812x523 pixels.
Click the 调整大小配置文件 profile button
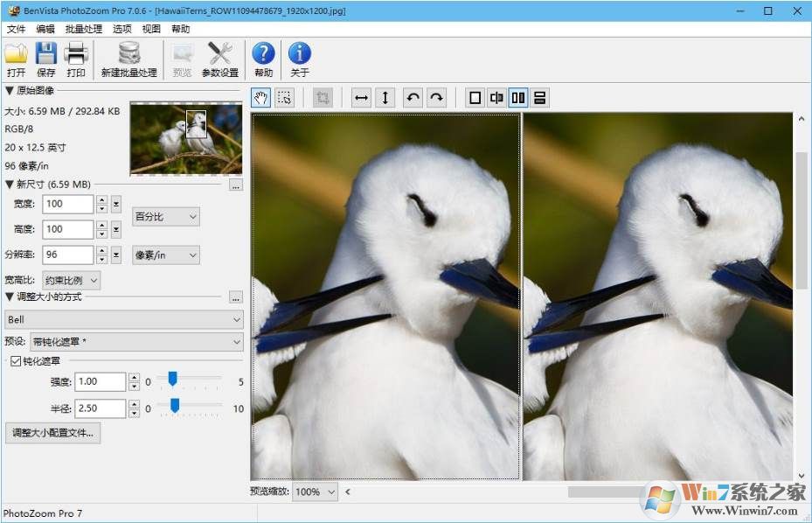(52, 432)
